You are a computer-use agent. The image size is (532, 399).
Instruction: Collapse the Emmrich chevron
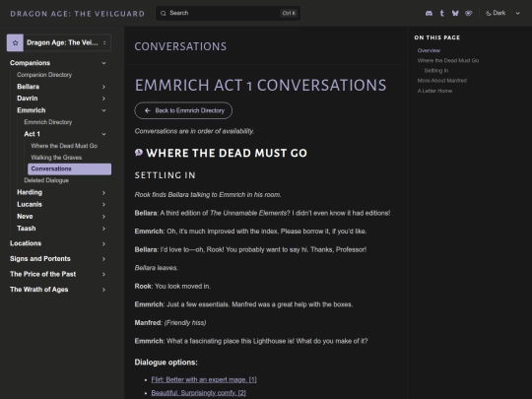103,110
